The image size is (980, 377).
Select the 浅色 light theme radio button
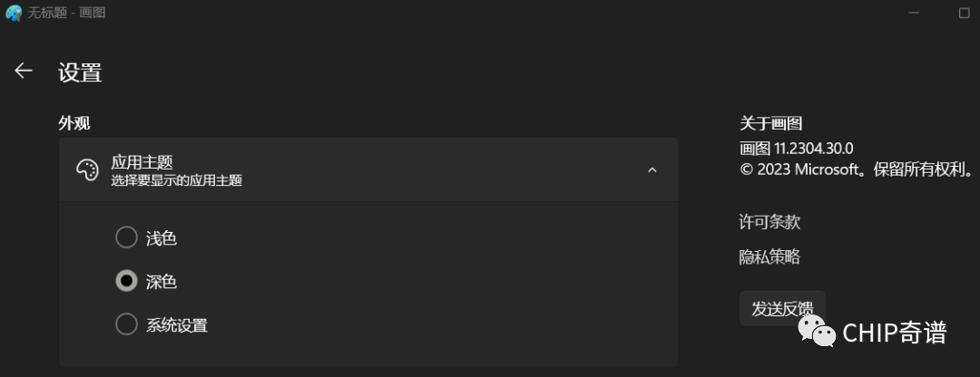pyautogui.click(x=126, y=237)
